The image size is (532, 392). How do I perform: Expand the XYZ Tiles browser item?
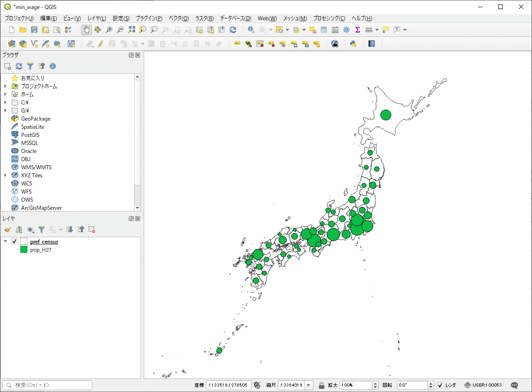(5, 175)
